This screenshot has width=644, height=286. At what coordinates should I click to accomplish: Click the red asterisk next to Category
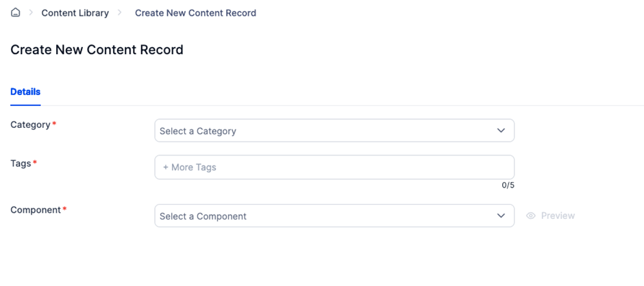click(x=54, y=125)
